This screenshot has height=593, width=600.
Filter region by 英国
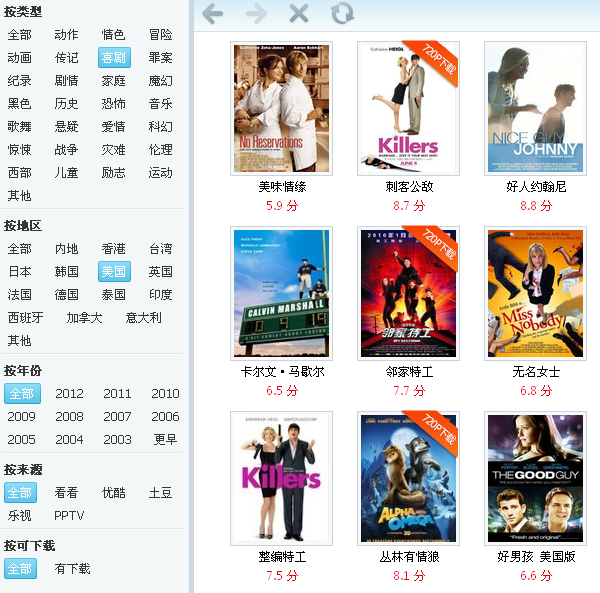point(161,272)
